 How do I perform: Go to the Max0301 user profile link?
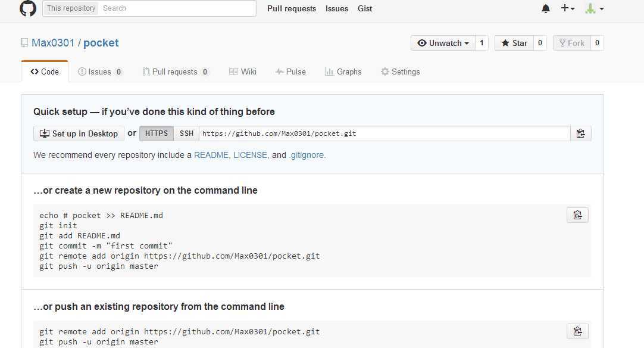click(53, 43)
